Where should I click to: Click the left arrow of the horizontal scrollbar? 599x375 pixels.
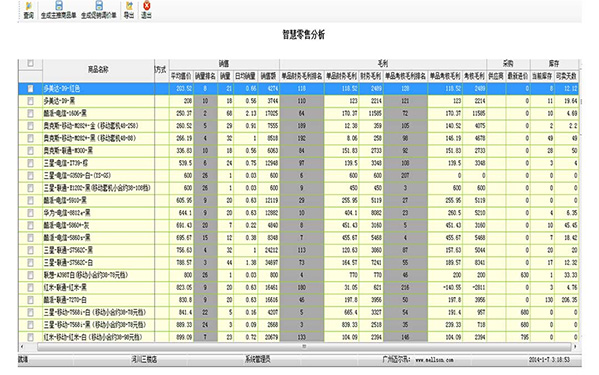(22, 346)
